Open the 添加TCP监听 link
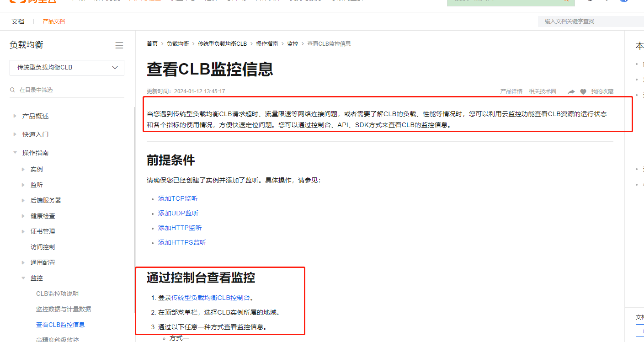 178,198
